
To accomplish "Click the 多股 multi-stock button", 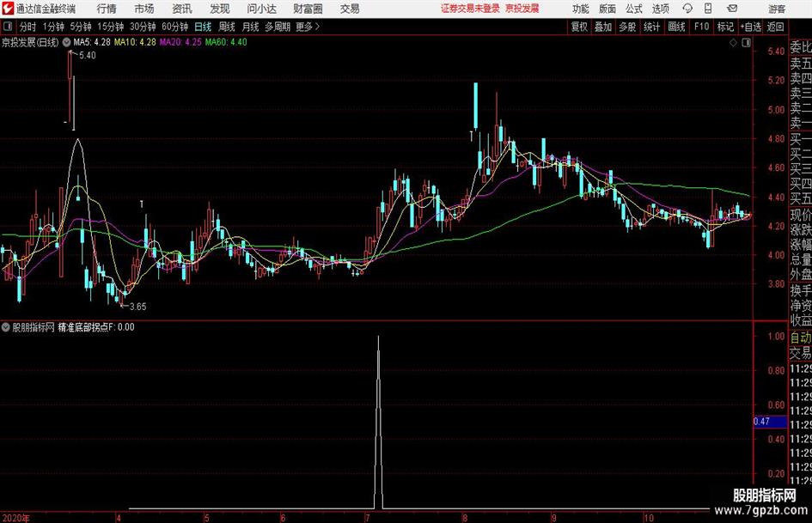I will tap(627, 27).
